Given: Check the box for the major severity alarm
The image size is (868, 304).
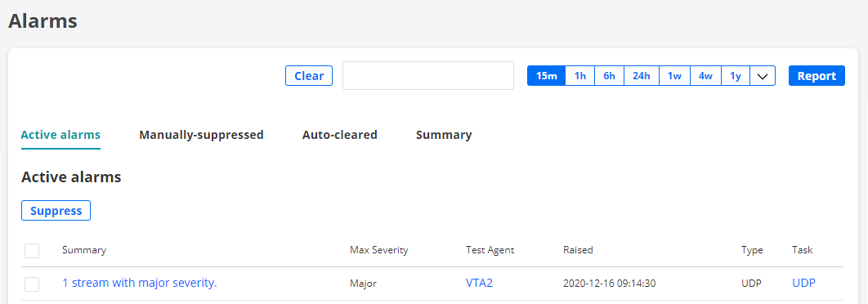Looking at the screenshot, I should click(x=32, y=284).
